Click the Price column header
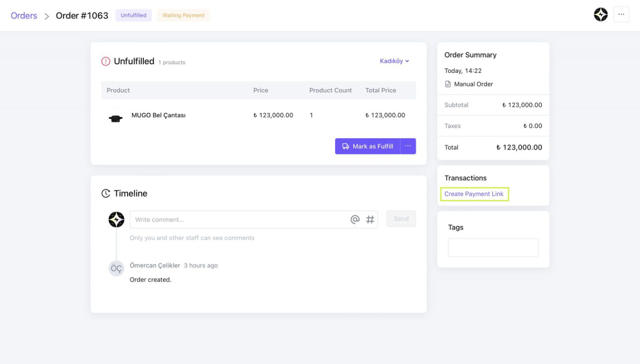Screen dimensions: 640x364 (261, 91)
